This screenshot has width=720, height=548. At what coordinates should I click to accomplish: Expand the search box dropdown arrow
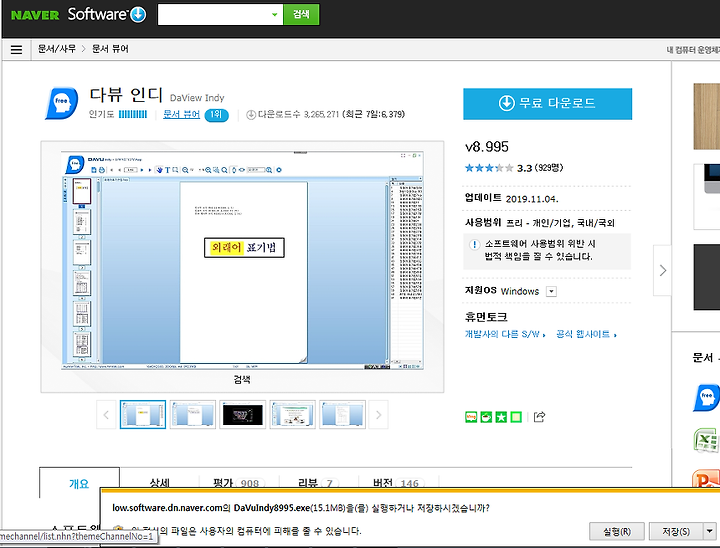(275, 15)
